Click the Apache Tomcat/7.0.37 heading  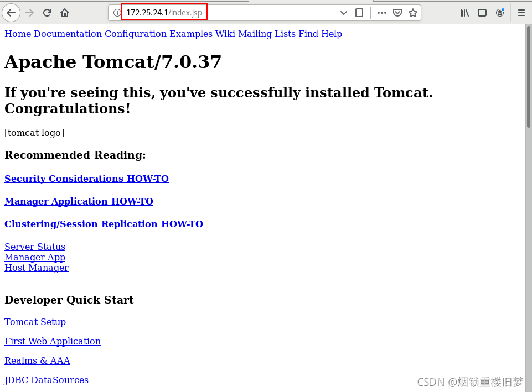pos(112,62)
